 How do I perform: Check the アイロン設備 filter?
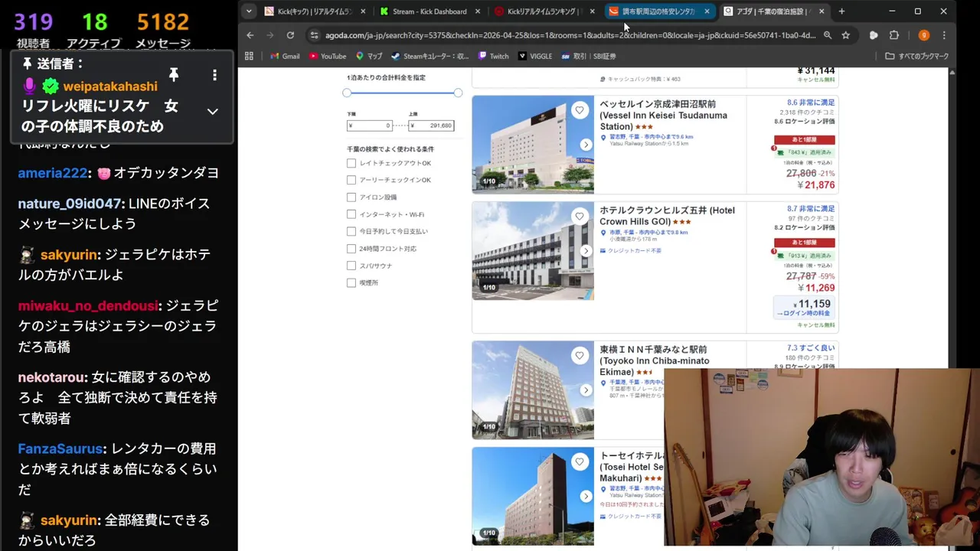tap(351, 197)
